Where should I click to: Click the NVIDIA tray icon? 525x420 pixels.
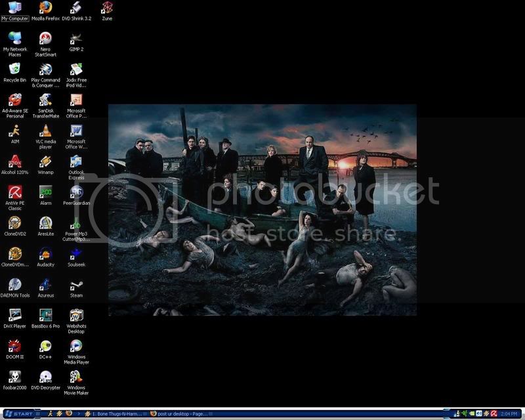(x=472, y=414)
